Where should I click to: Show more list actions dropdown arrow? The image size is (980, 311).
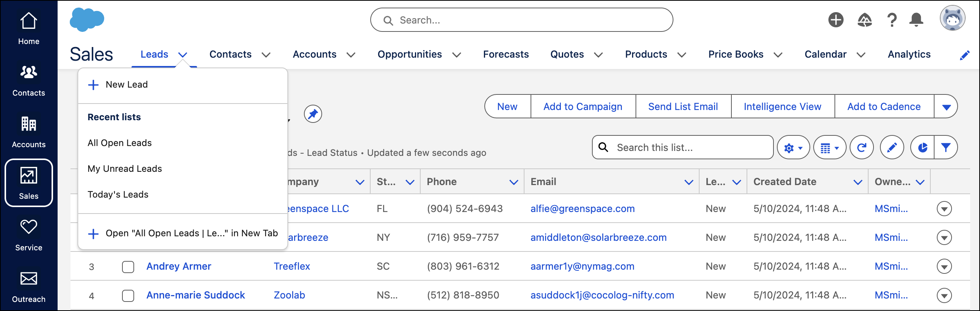coord(946,107)
